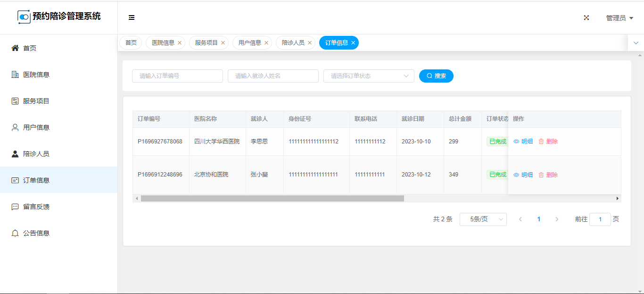The image size is (644, 294).
Task: Delete the 李思思 order row
Action: (548, 142)
